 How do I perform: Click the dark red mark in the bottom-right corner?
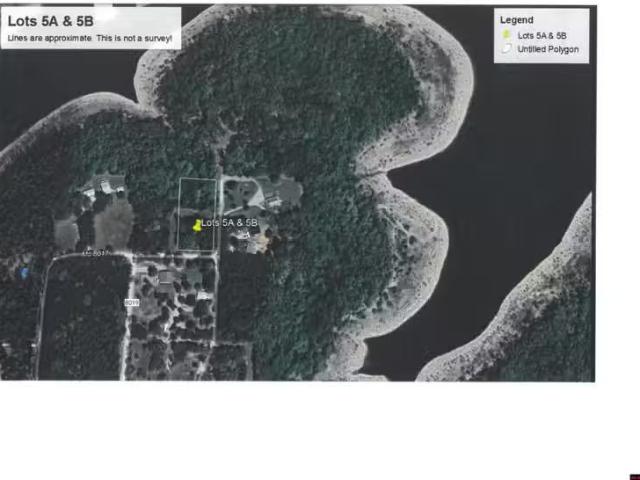tap(634, 477)
